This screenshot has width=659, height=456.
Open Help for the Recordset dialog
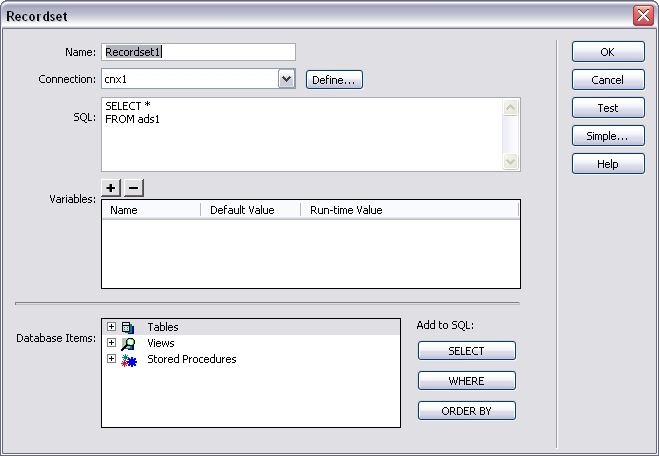tap(607, 164)
